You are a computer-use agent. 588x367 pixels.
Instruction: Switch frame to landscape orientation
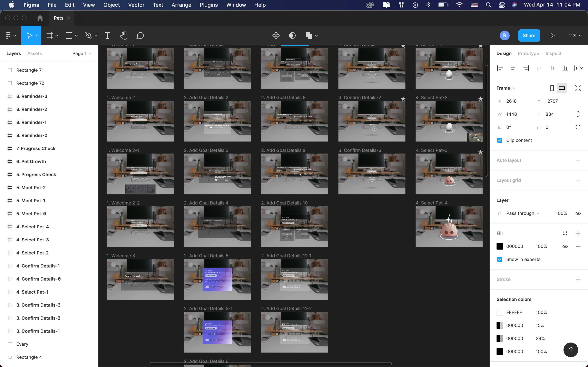point(562,88)
